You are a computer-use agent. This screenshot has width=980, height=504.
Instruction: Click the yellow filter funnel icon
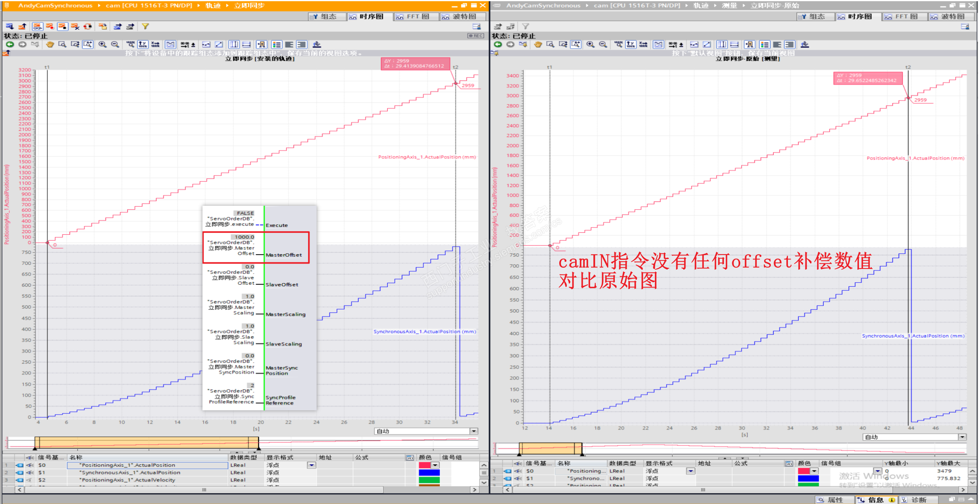point(145,27)
